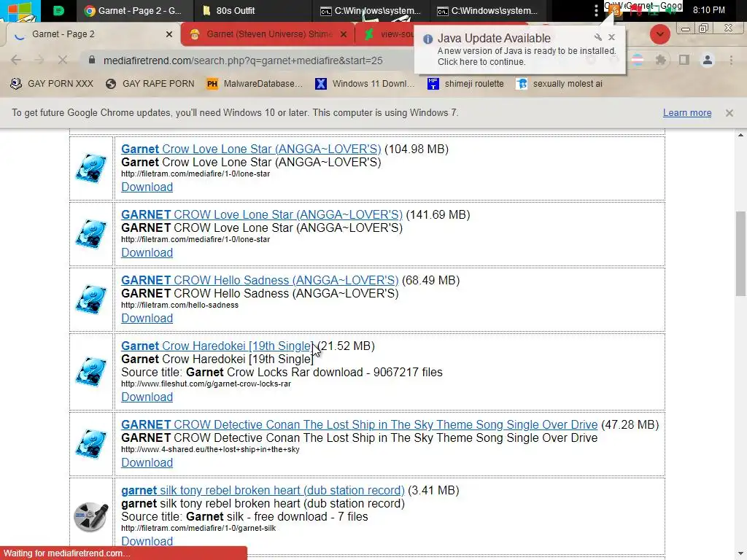The height and width of the screenshot is (560, 747).
Task: Switch to second C:\Windows\system command prompt taskbar item
Action: [488, 10]
